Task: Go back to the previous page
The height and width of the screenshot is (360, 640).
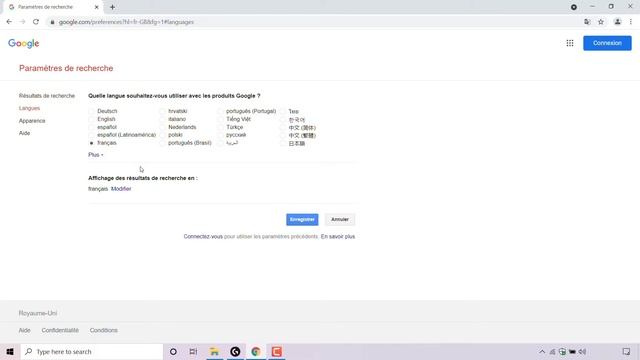Action: point(9,22)
